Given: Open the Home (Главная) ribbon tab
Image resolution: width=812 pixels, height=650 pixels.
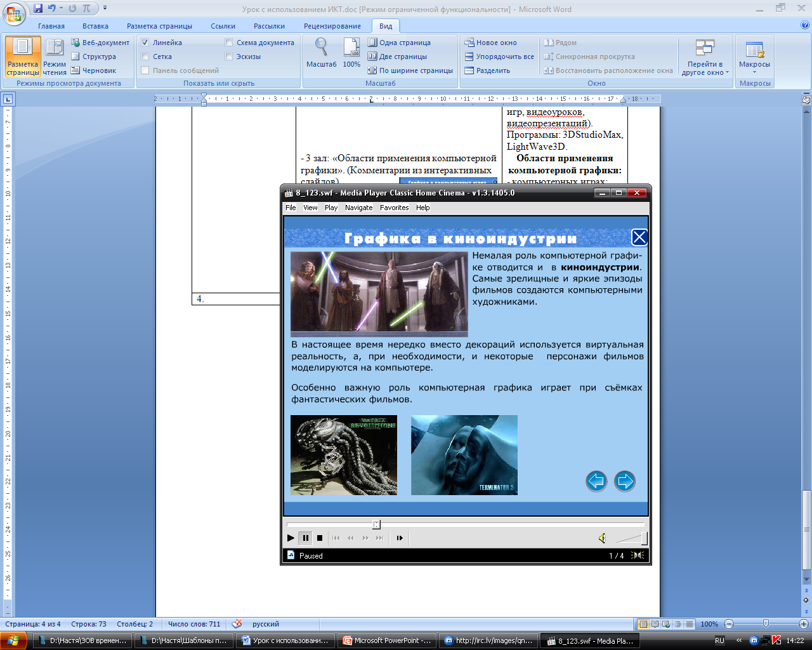Looking at the screenshot, I should coord(51,26).
